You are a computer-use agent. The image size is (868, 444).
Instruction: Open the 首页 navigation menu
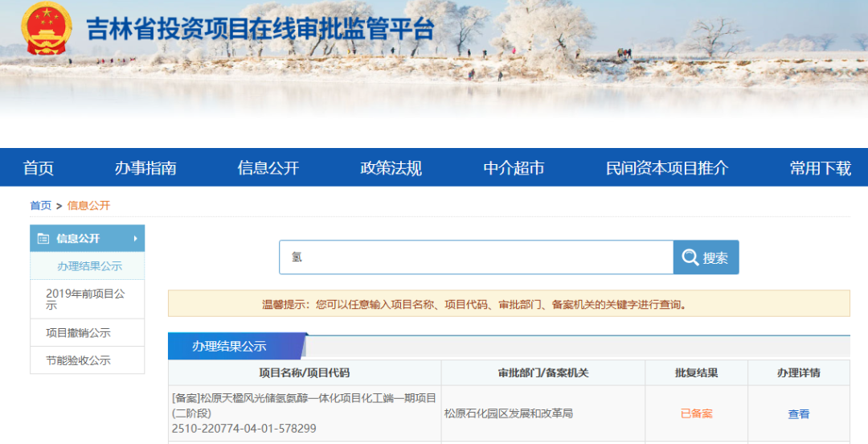point(39,168)
